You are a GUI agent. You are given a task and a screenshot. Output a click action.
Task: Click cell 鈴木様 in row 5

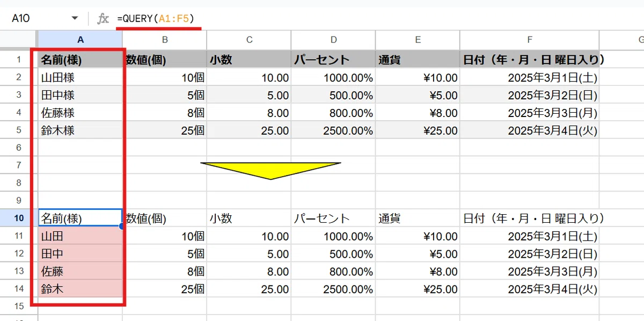coord(80,130)
